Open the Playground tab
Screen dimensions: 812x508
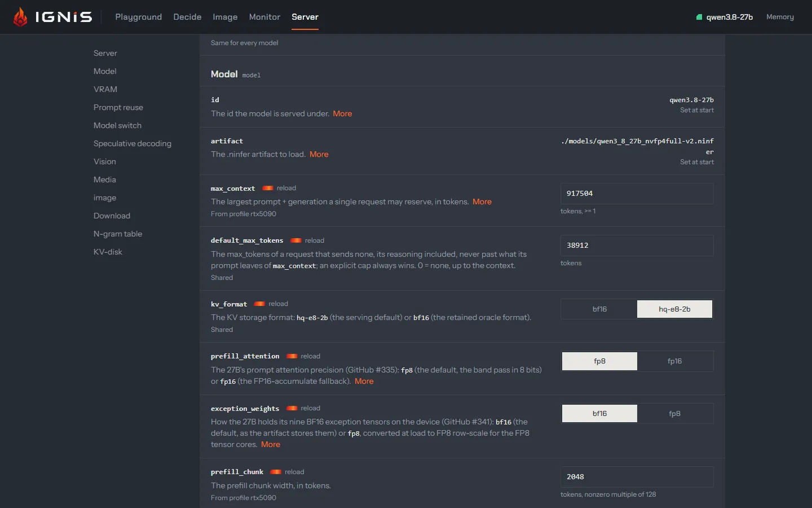point(139,17)
